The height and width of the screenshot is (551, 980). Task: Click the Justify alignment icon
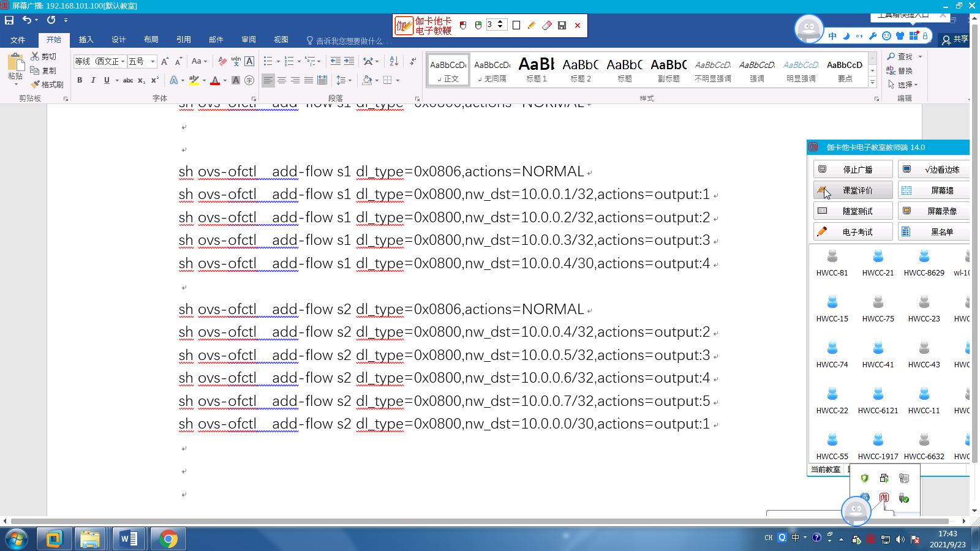coord(309,80)
